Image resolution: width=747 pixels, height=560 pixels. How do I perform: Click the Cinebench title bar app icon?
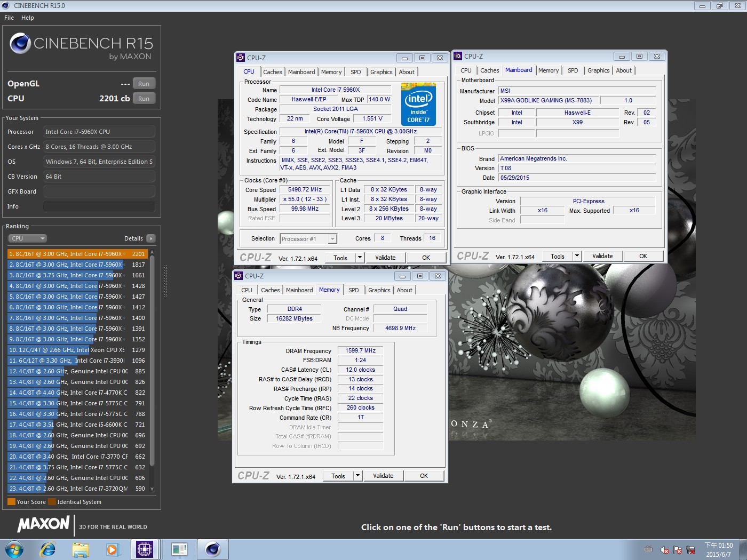pos(5,5)
